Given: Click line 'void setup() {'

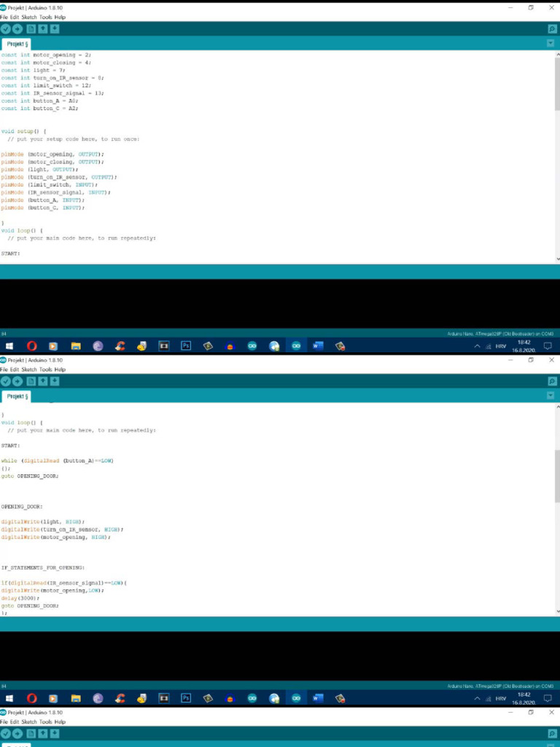Looking at the screenshot, I should pyautogui.click(x=24, y=131).
